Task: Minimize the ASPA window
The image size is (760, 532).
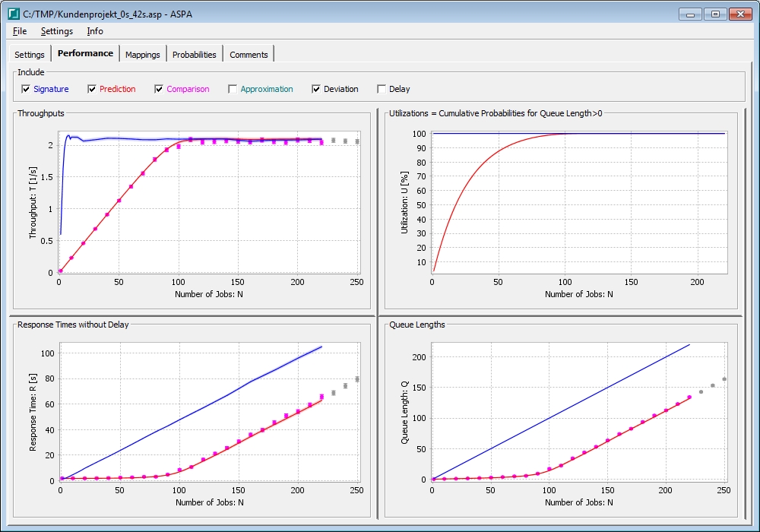Action: (690, 14)
